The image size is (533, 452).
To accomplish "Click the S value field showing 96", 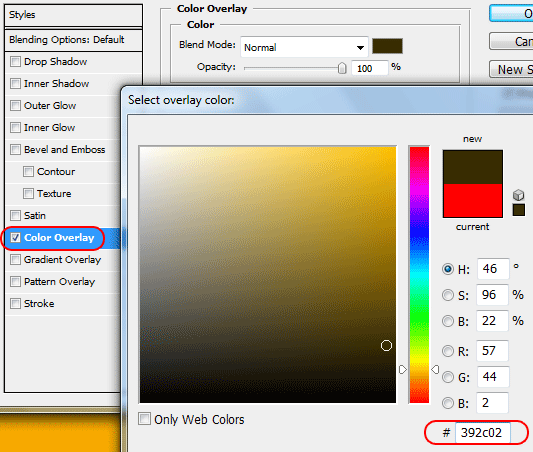I will [493, 295].
